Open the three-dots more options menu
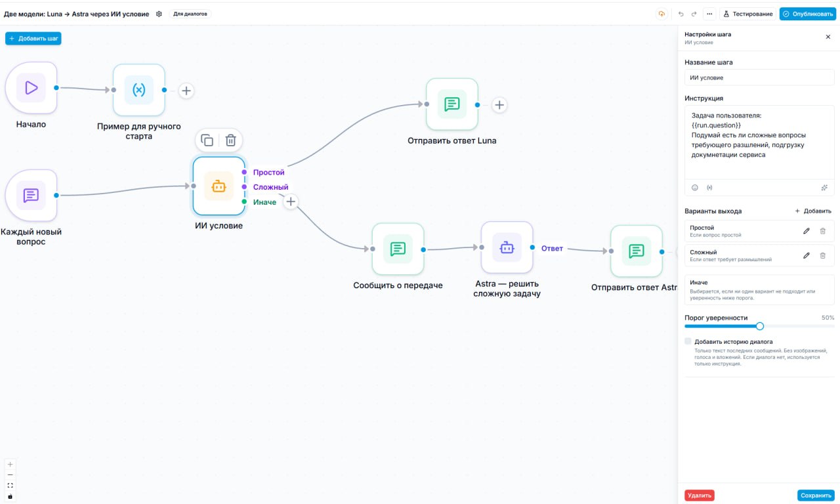The width and height of the screenshot is (840, 504). click(x=709, y=14)
